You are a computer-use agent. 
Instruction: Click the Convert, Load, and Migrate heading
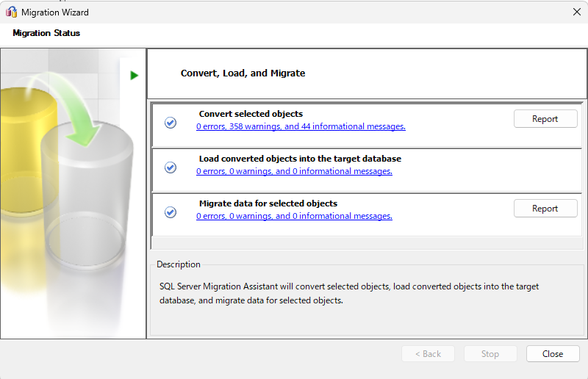tap(243, 73)
